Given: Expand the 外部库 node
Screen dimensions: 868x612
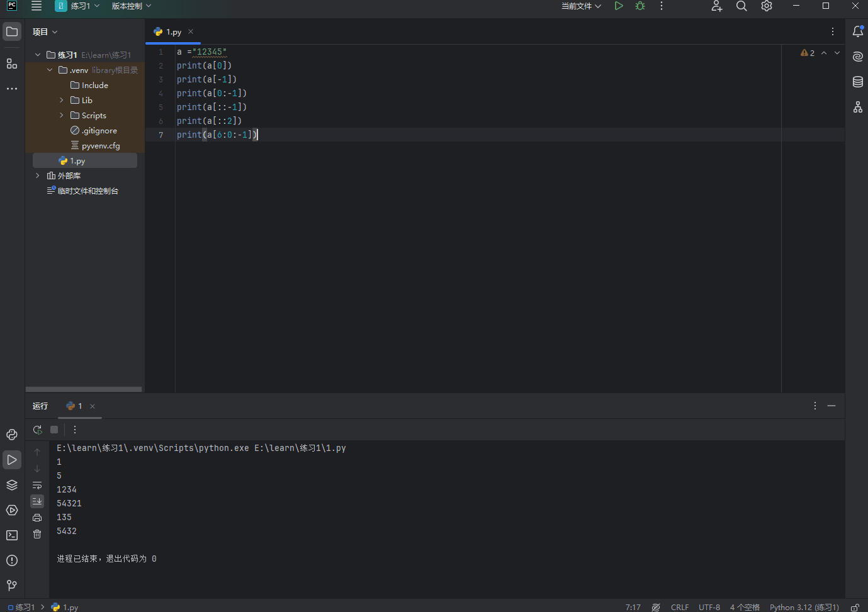Looking at the screenshot, I should tap(38, 175).
